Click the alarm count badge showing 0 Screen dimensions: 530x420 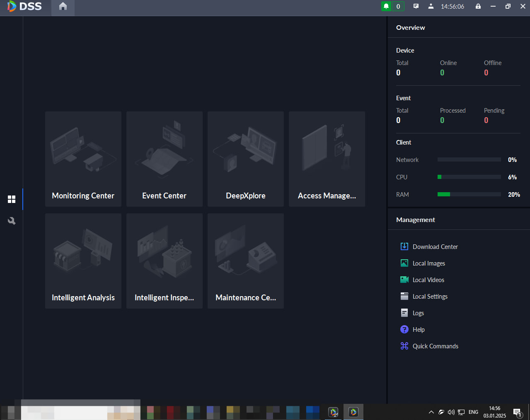coord(398,6)
